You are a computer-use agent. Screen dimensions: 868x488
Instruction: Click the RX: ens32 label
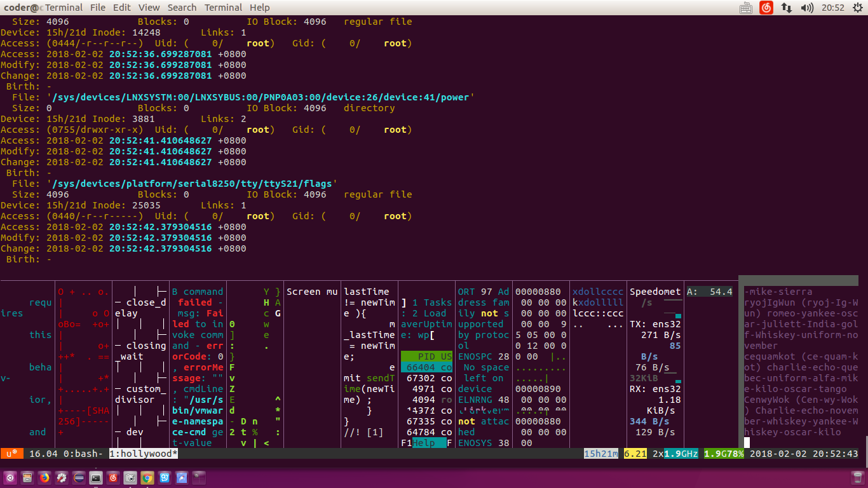[655, 389]
